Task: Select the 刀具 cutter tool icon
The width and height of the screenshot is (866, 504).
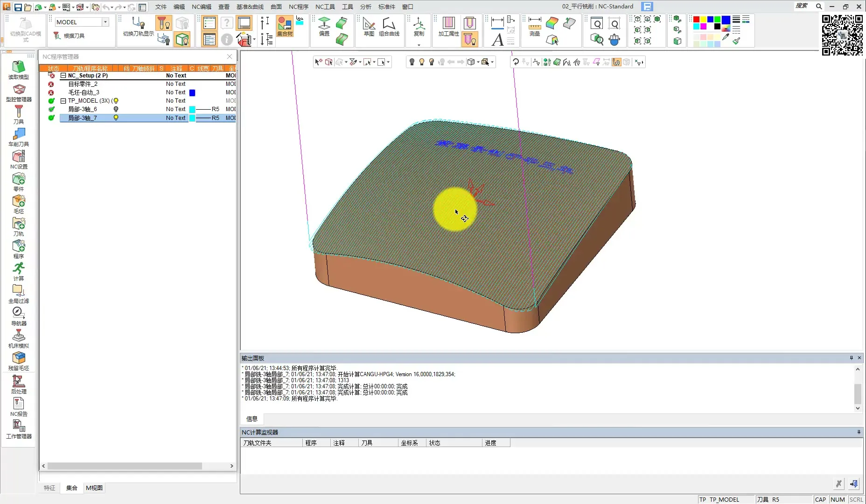Action: click(19, 113)
